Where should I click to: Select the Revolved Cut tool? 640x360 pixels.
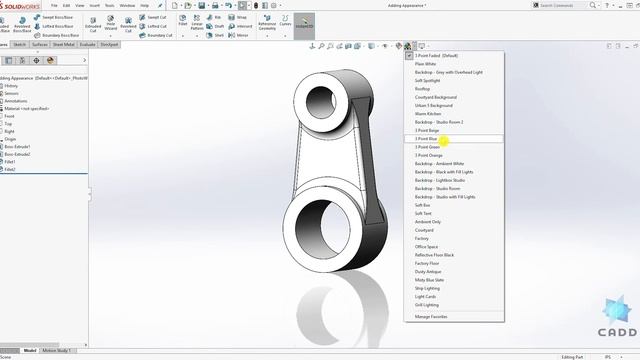click(128, 24)
